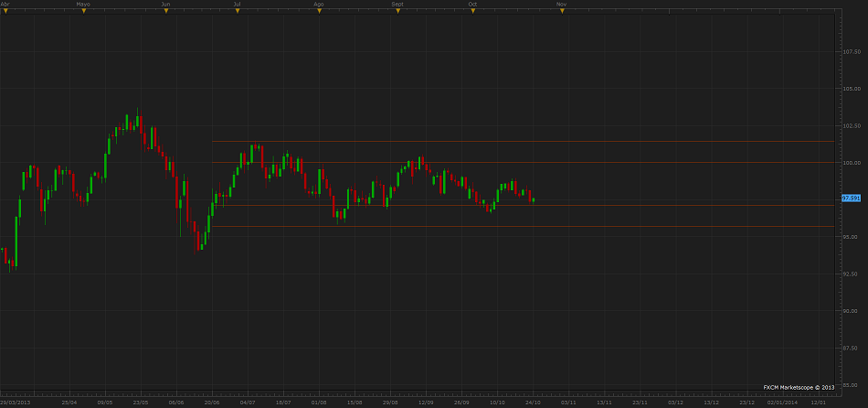
Task: Click the Mayo month marker triangle
Action: (x=84, y=11)
